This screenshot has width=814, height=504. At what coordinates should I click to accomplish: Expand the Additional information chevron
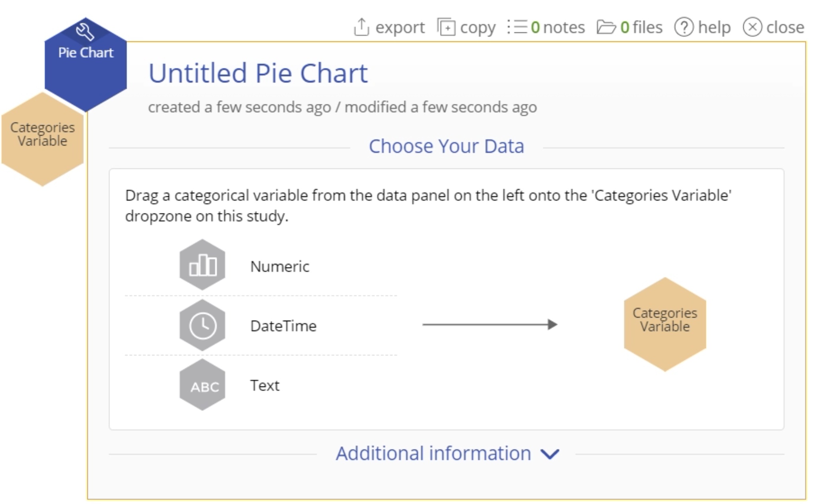550,454
